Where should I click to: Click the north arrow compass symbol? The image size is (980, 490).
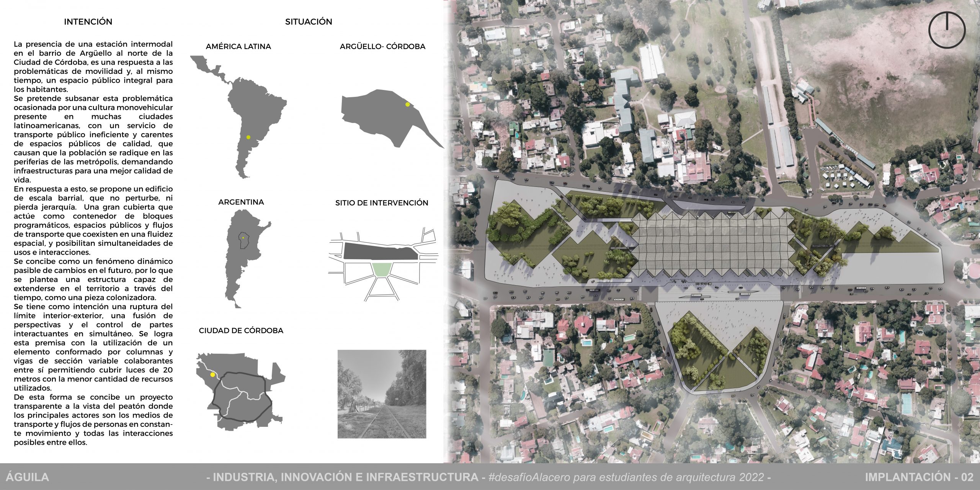(947, 30)
